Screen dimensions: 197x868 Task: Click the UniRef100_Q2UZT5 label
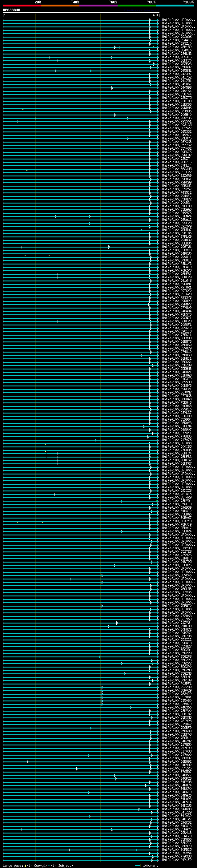tap(177, 98)
